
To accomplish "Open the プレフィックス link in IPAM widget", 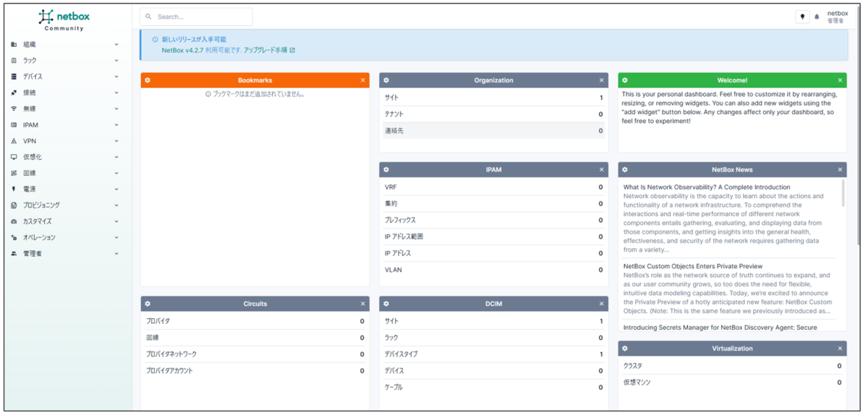I will point(400,221).
